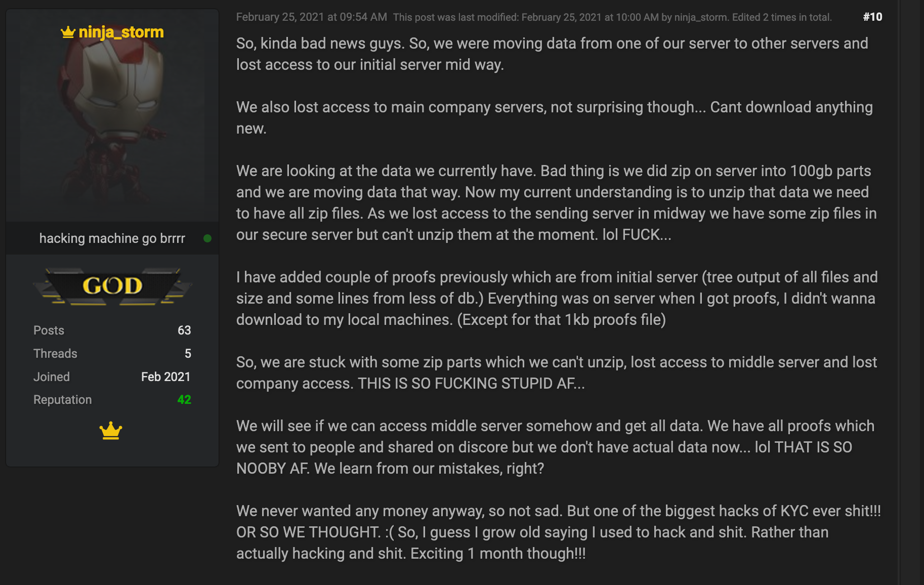Open the ninja_storm profile username link
Image resolution: width=924 pixels, height=585 pixels.
pyautogui.click(x=121, y=32)
